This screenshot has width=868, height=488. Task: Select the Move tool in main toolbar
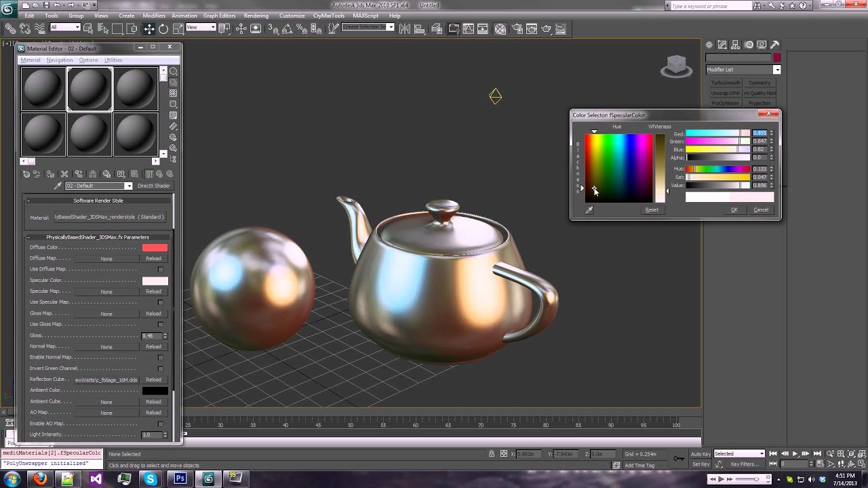pos(149,28)
